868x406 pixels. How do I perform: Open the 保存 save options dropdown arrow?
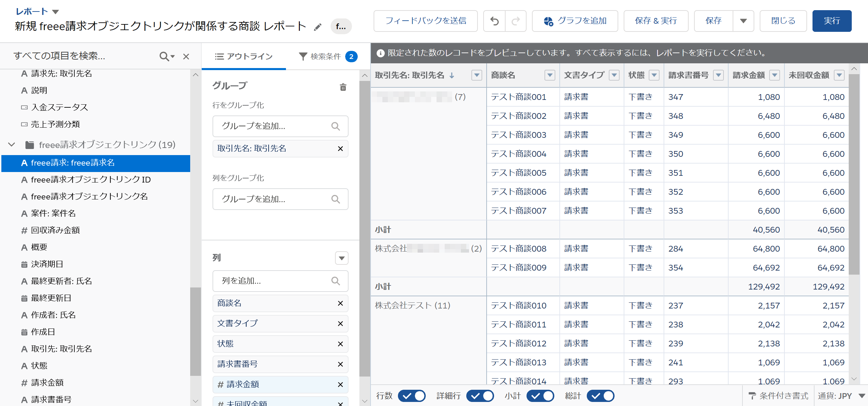[x=743, y=21]
